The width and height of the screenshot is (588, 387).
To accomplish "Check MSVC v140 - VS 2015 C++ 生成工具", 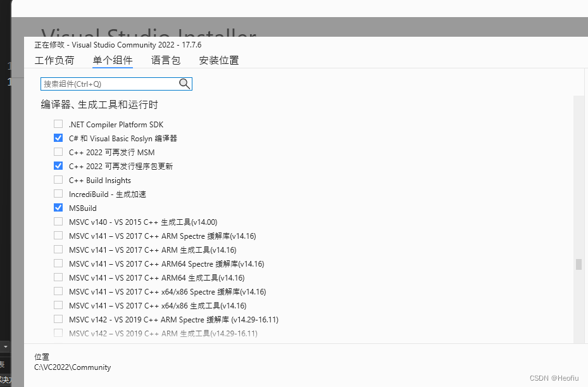I will point(58,222).
